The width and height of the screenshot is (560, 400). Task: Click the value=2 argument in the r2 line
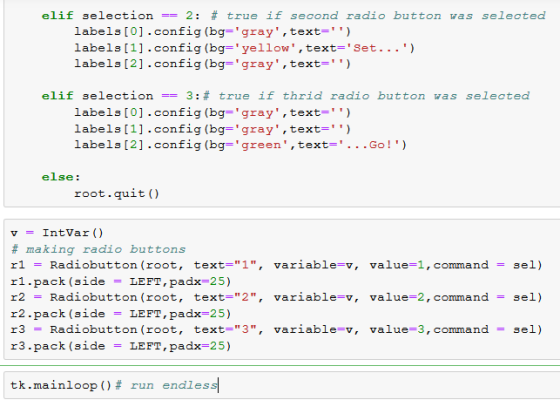[x=397, y=297]
